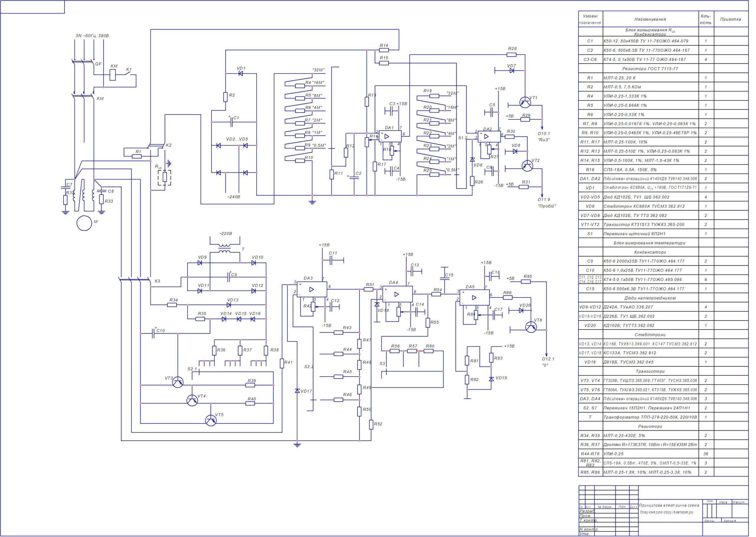The width and height of the screenshot is (756, 537).
Task: Select the R52 resistor symbol
Action: [x=371, y=424]
